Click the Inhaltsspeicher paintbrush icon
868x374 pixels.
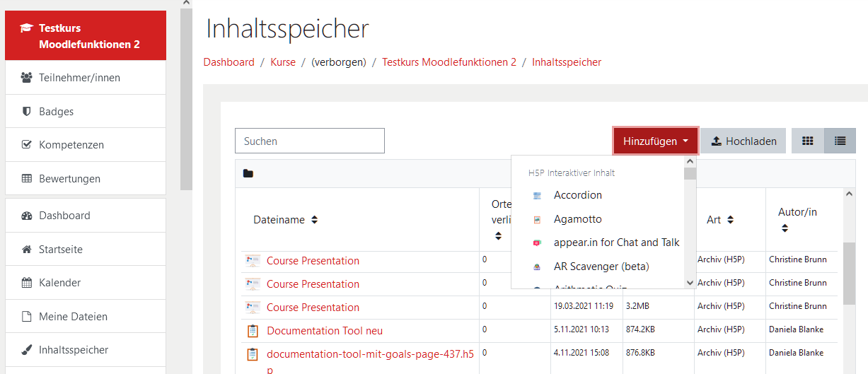(27, 350)
